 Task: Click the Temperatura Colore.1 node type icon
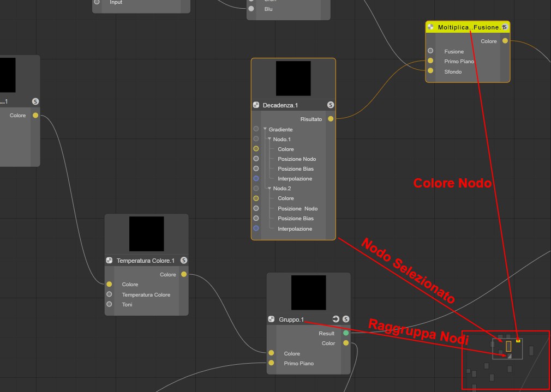(x=109, y=260)
